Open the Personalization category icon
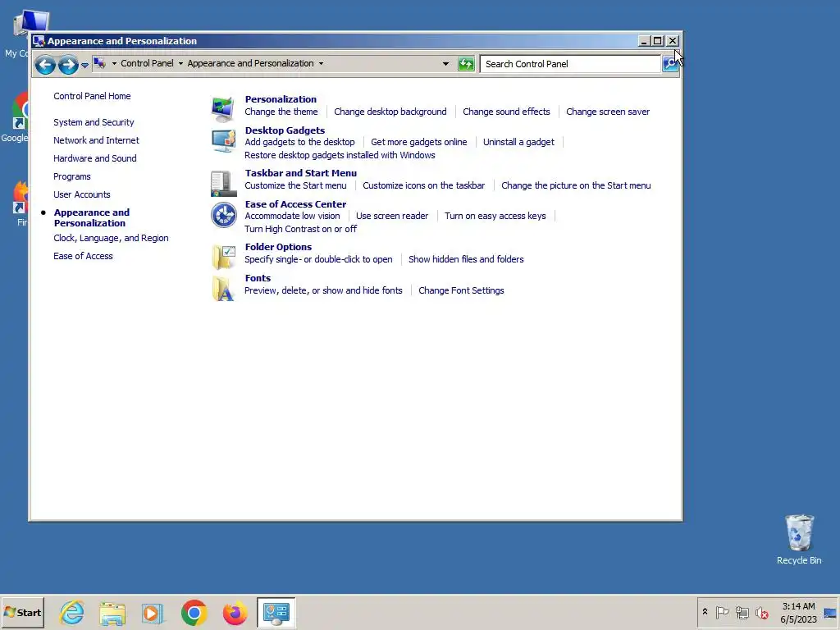840x630 pixels. pyautogui.click(x=223, y=109)
